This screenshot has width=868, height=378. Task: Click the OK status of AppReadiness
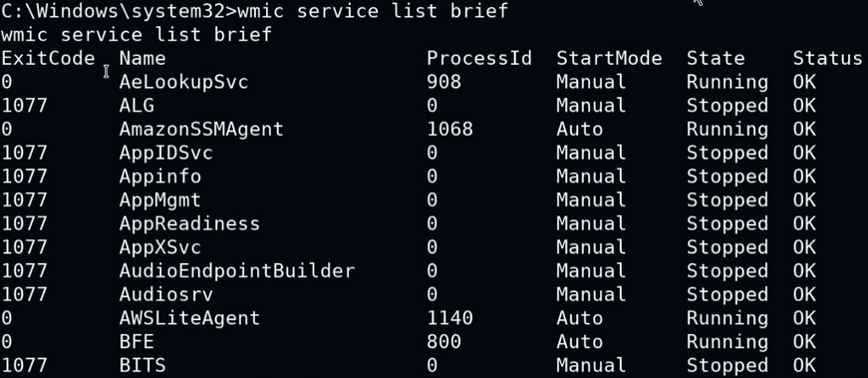point(804,223)
